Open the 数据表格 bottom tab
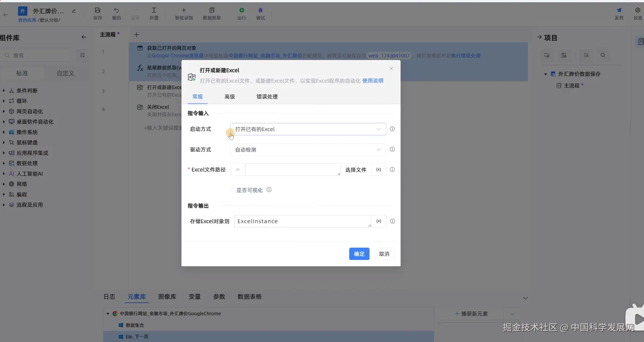Screen dimensions: 644x342 tap(250, 297)
